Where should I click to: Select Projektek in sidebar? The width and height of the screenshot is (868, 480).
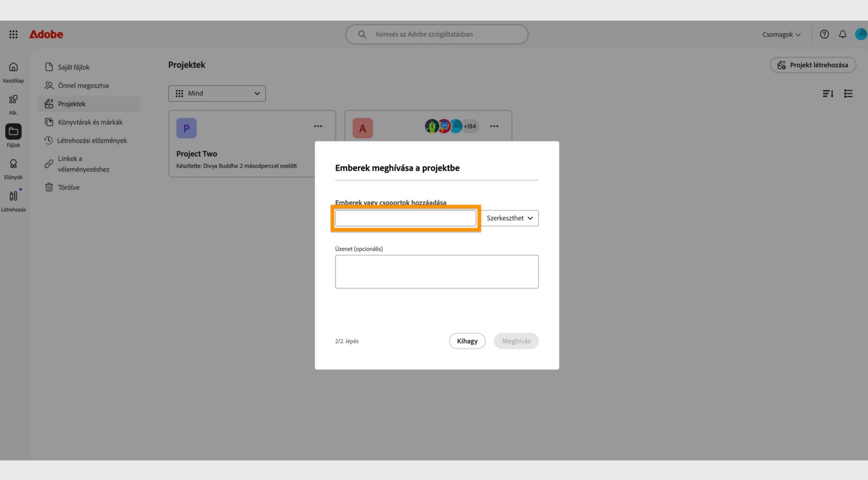89,104
